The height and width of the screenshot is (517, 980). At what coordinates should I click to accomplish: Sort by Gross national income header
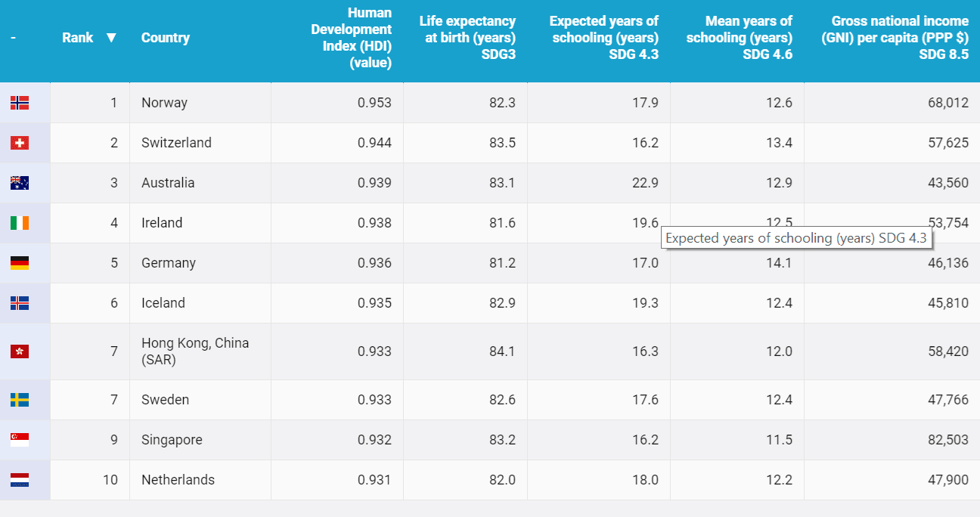(895, 38)
